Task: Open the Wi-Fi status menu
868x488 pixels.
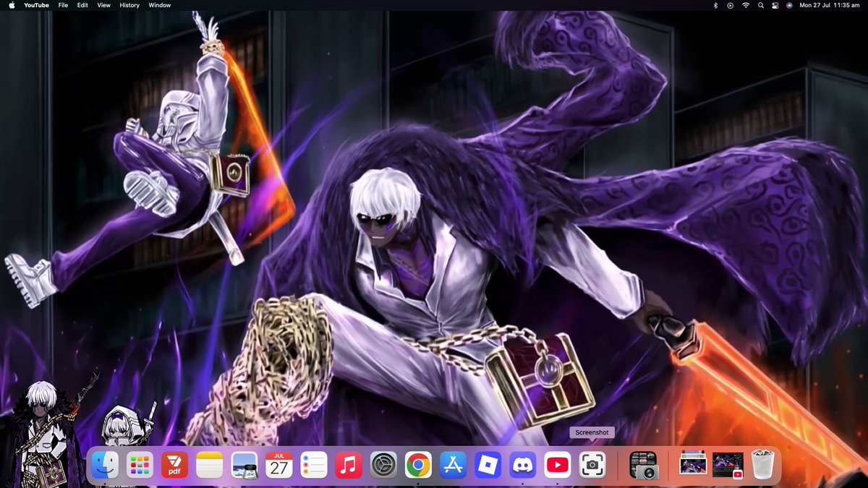Action: [x=746, y=5]
